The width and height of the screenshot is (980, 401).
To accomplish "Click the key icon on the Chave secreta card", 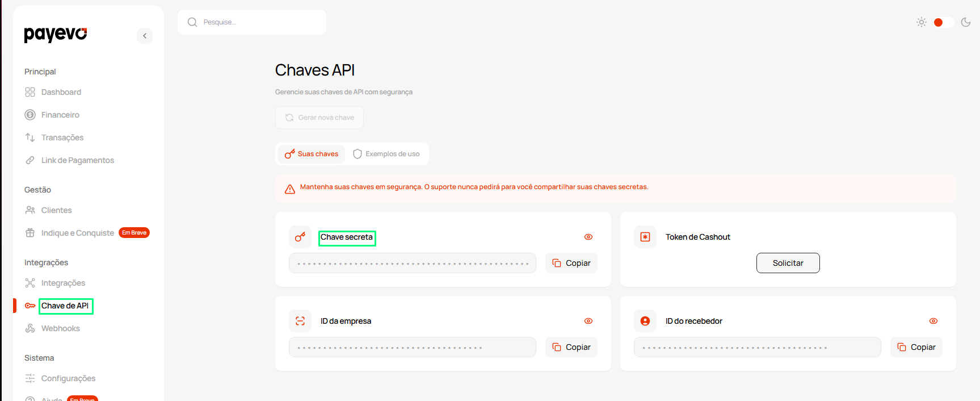I will (300, 237).
